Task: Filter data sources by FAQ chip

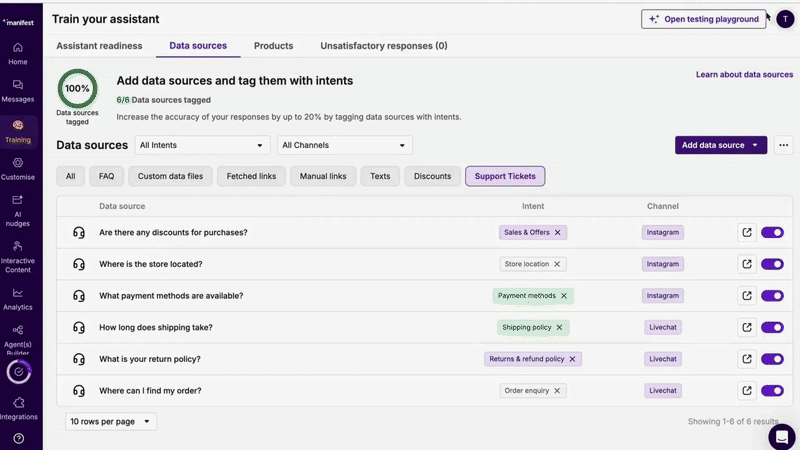Action: pyautogui.click(x=106, y=177)
